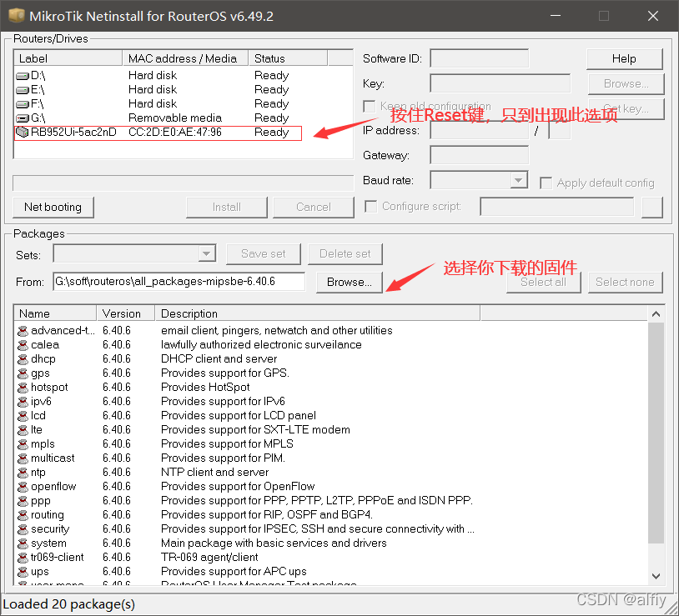Click the calea package icon
Screen dimensions: 679x616
[23, 345]
